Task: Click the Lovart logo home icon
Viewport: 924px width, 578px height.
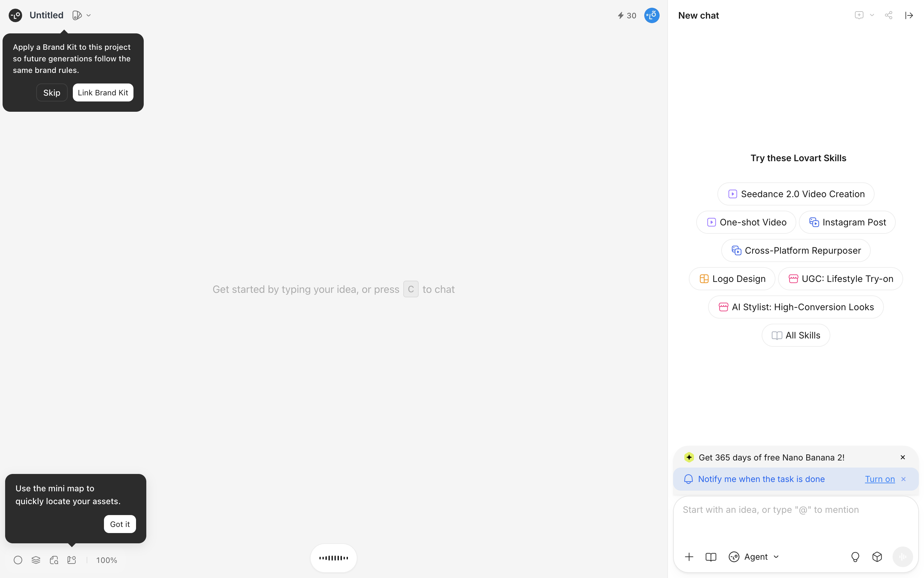Action: pyautogui.click(x=15, y=15)
